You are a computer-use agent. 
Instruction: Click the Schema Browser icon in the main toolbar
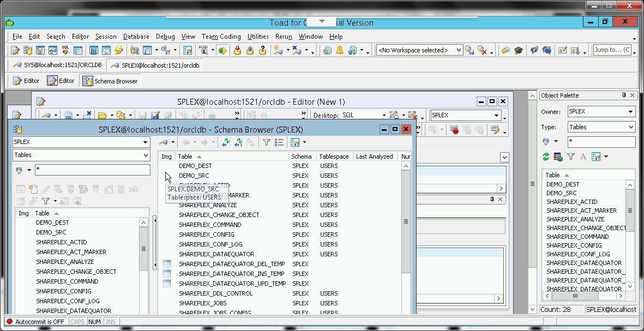tap(27, 51)
